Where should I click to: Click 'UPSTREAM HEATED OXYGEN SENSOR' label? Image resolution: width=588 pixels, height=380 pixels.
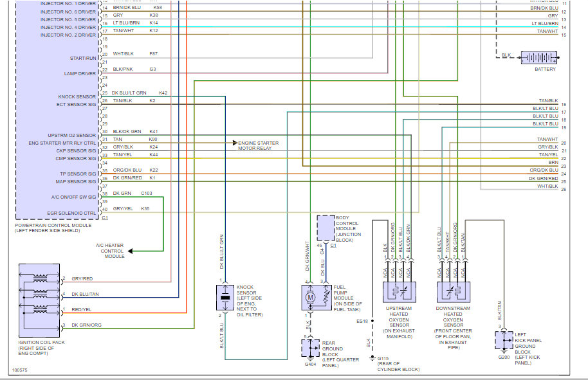point(399,322)
